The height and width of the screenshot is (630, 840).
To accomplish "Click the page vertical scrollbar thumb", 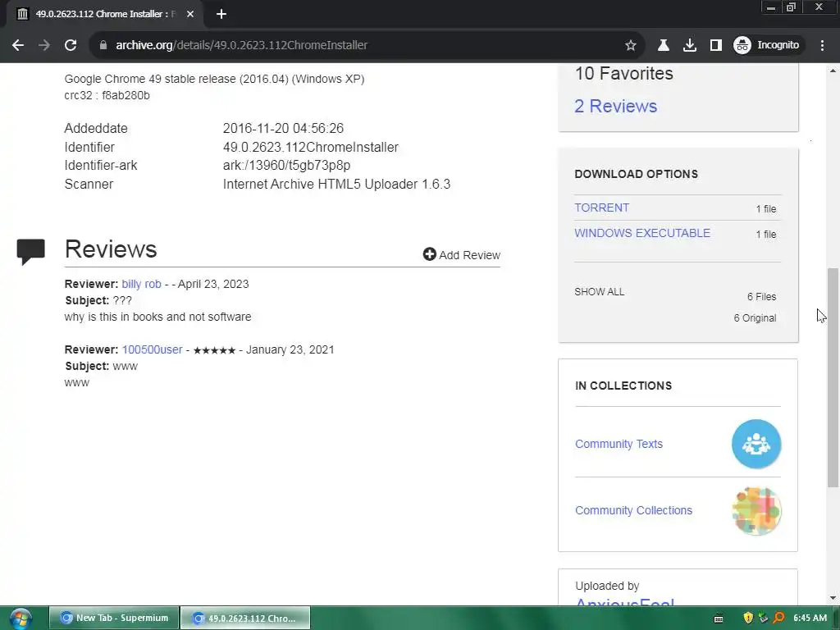I will [x=833, y=377].
